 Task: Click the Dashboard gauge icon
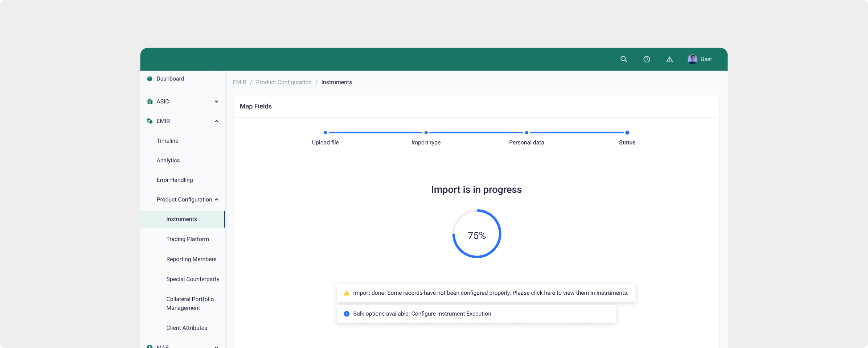coord(150,79)
